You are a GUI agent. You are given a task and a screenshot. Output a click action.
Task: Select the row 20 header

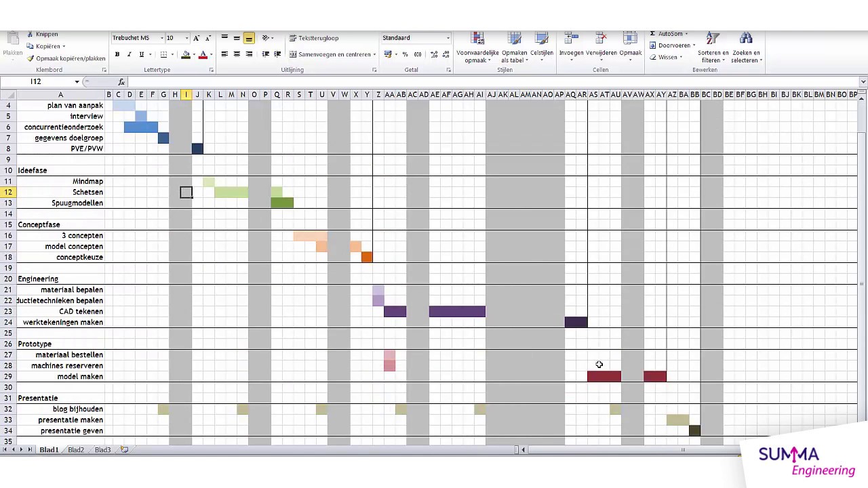click(x=8, y=279)
